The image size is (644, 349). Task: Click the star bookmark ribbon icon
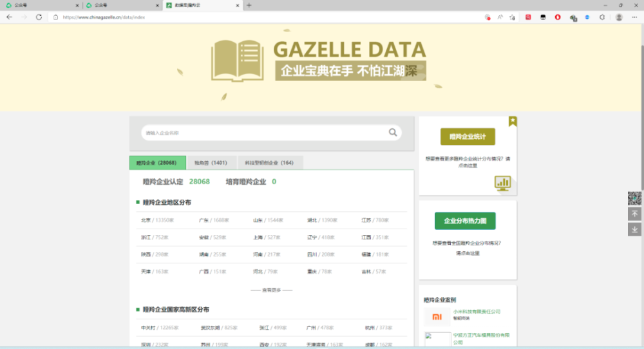tap(513, 121)
